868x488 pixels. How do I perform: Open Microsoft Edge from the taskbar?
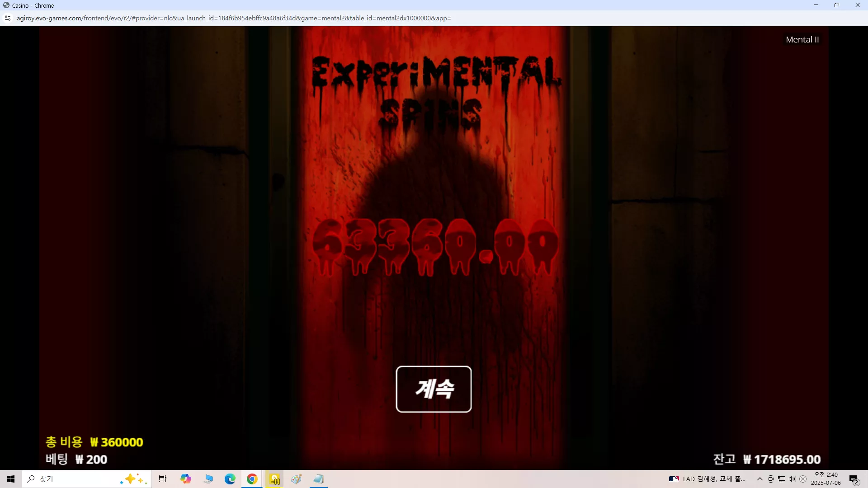pos(230,479)
